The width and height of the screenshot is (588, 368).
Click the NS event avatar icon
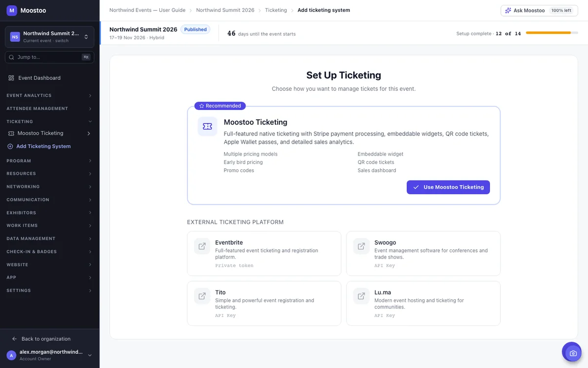pos(15,37)
